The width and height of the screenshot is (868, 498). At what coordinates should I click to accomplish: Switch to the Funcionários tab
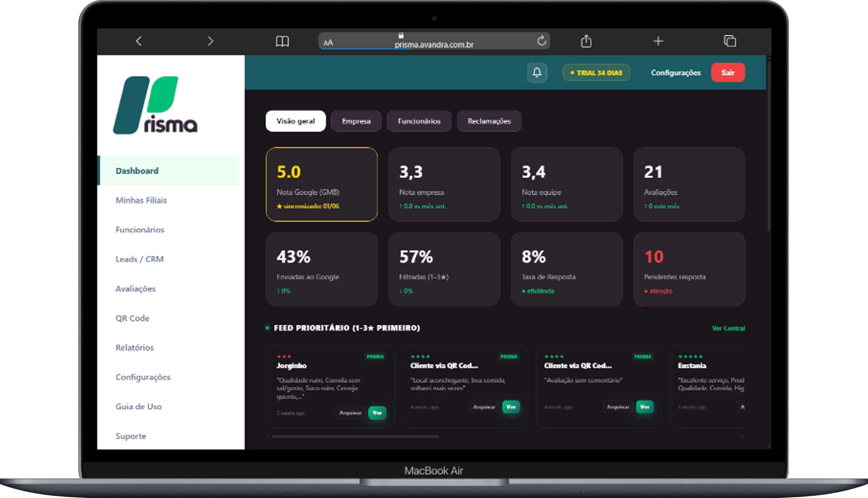pos(419,121)
